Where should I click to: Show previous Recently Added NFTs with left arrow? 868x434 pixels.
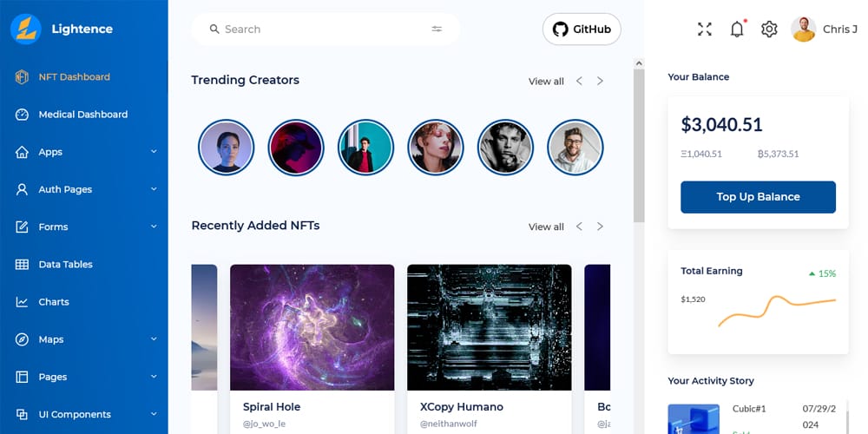click(579, 227)
